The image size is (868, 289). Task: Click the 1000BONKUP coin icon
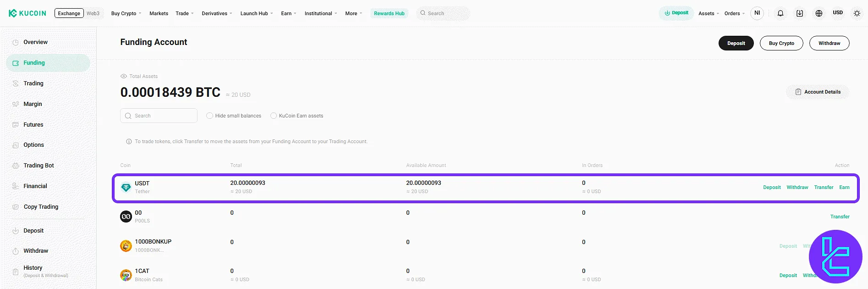coord(126,246)
